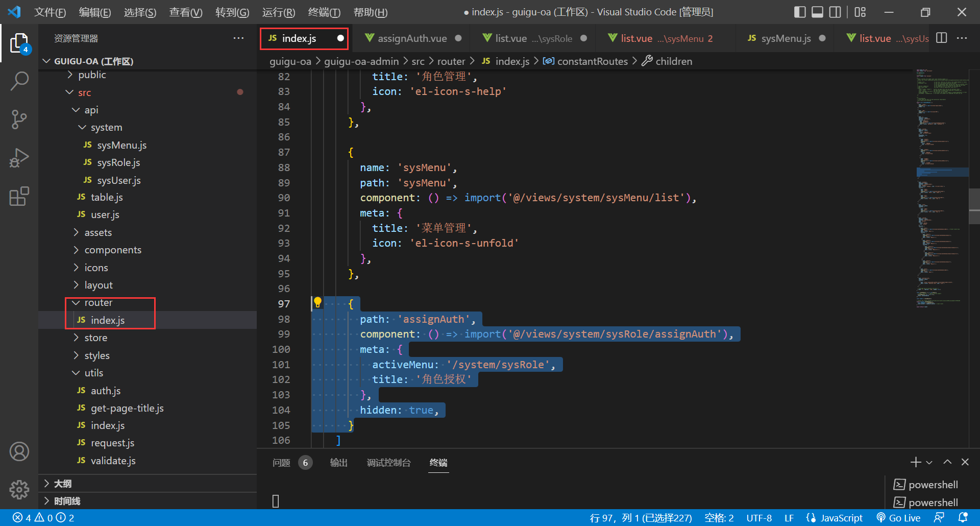Open the 终端 menu in menu bar
Screen dimensions: 980x526
coord(324,12)
